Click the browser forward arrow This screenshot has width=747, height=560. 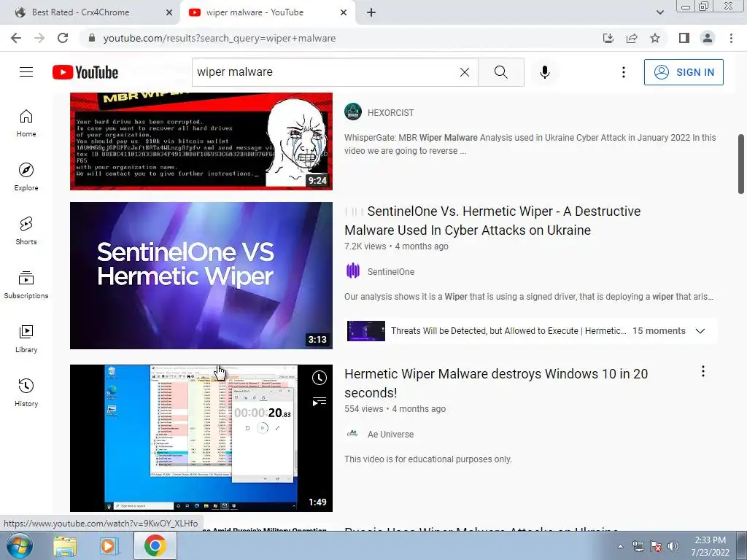(x=39, y=38)
